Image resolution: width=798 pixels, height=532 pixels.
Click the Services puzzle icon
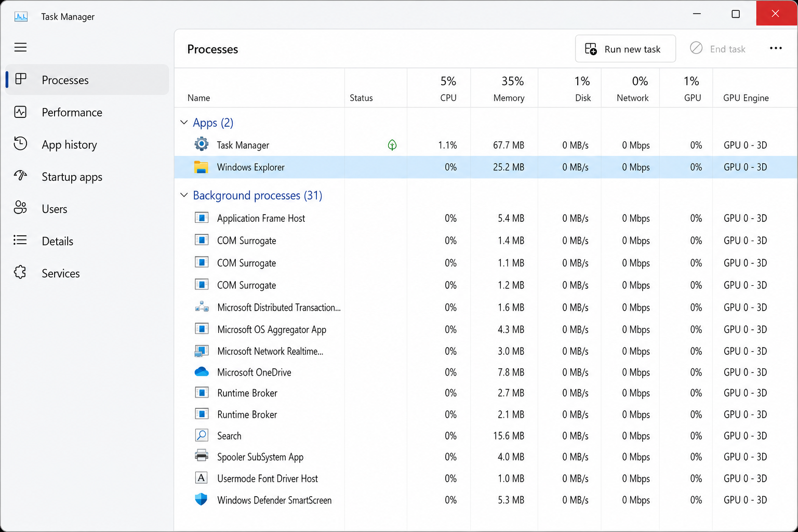coord(20,272)
